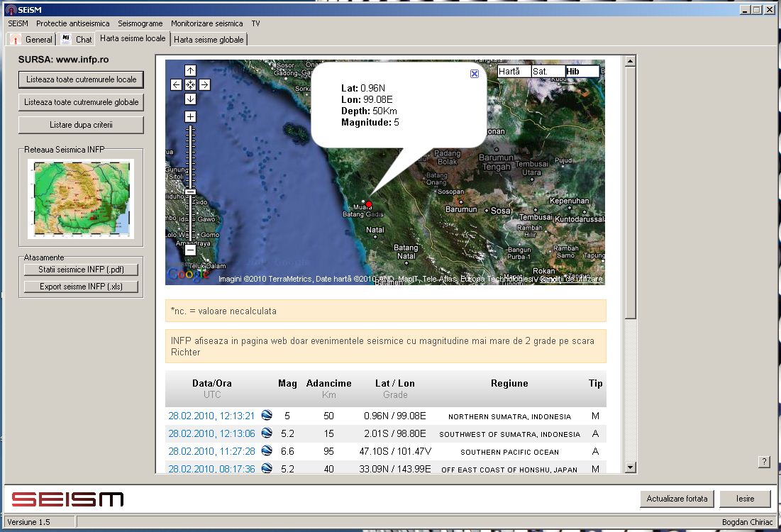Click the map zoom in plus button

click(x=190, y=116)
